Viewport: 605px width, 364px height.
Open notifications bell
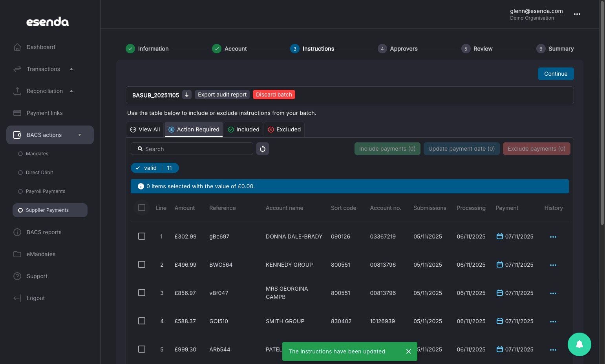(579, 344)
